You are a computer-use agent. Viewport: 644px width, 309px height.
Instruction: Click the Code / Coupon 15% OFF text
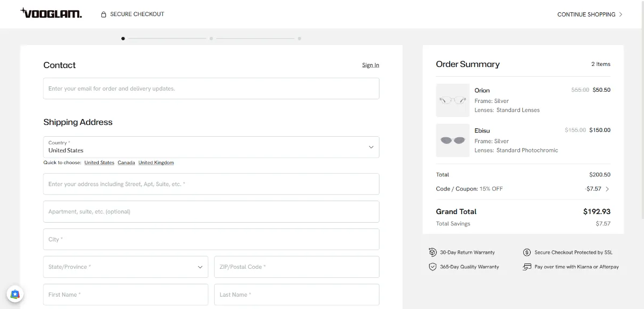(470, 189)
